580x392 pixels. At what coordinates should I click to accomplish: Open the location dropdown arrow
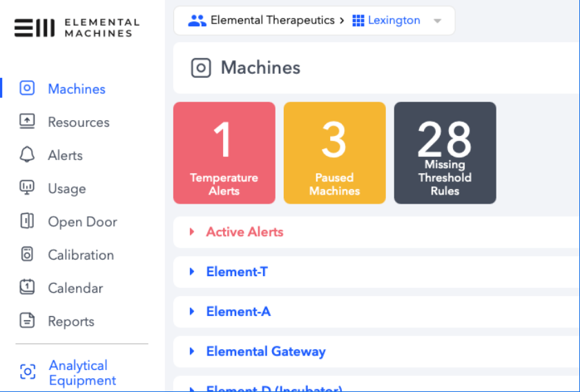click(437, 21)
